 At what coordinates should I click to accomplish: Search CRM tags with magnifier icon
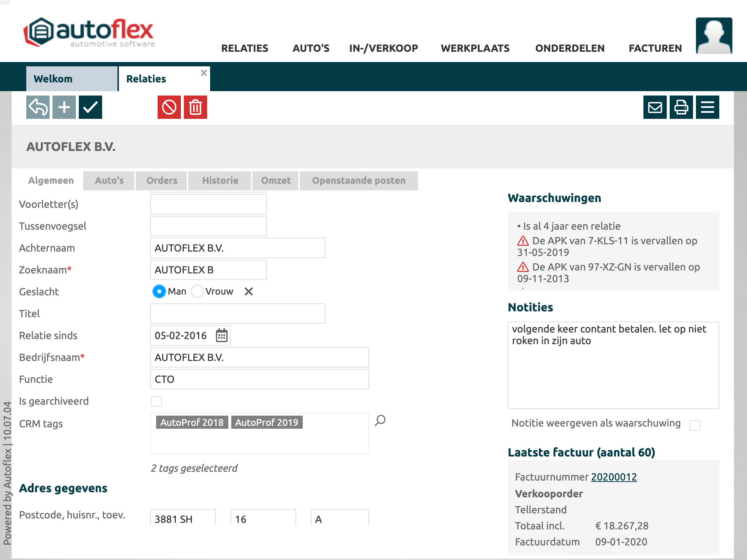pos(380,420)
